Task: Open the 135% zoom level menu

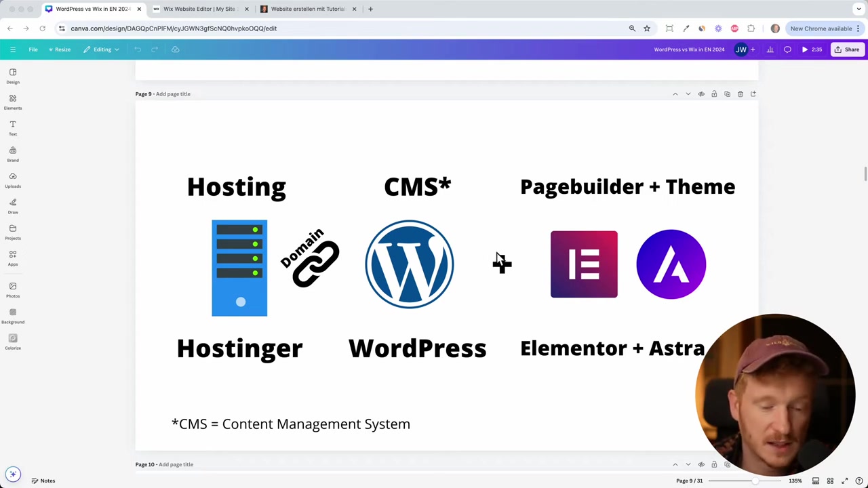Action: click(x=795, y=481)
